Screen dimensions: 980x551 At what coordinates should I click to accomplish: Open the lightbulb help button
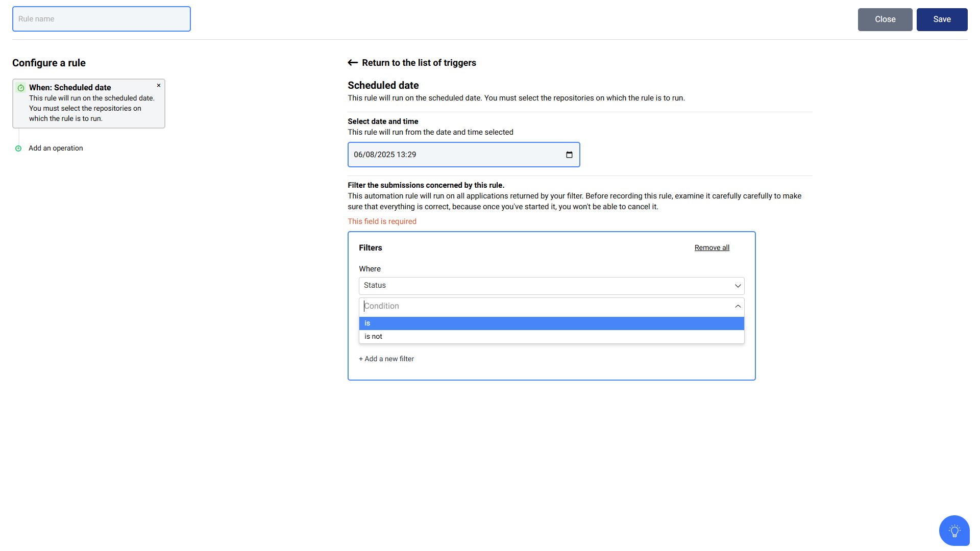(954, 531)
